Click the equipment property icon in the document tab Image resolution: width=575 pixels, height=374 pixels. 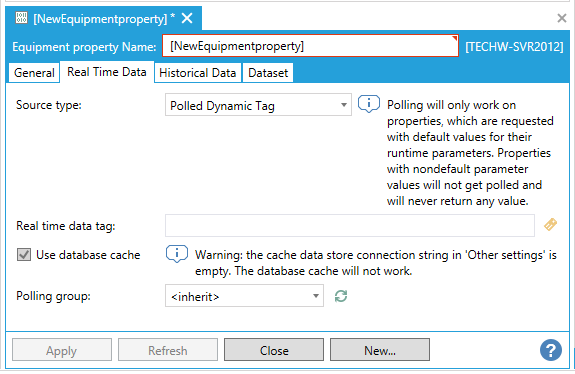click(21, 18)
